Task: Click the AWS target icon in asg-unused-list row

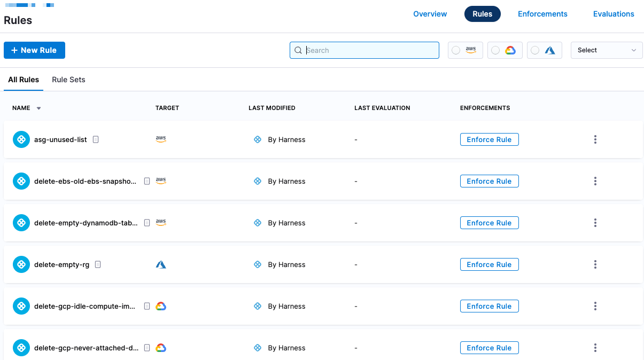Action: pyautogui.click(x=161, y=139)
